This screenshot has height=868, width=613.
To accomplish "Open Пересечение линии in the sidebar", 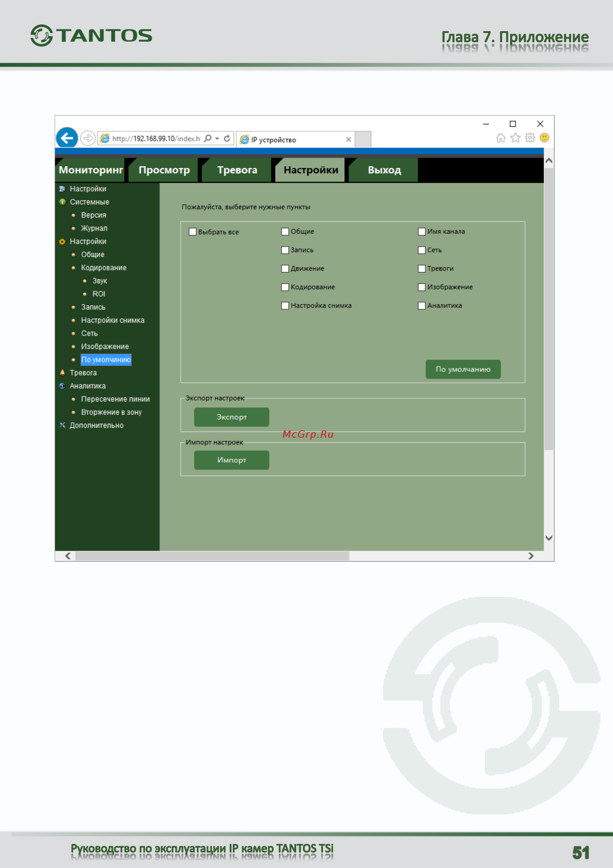I will pos(115,399).
